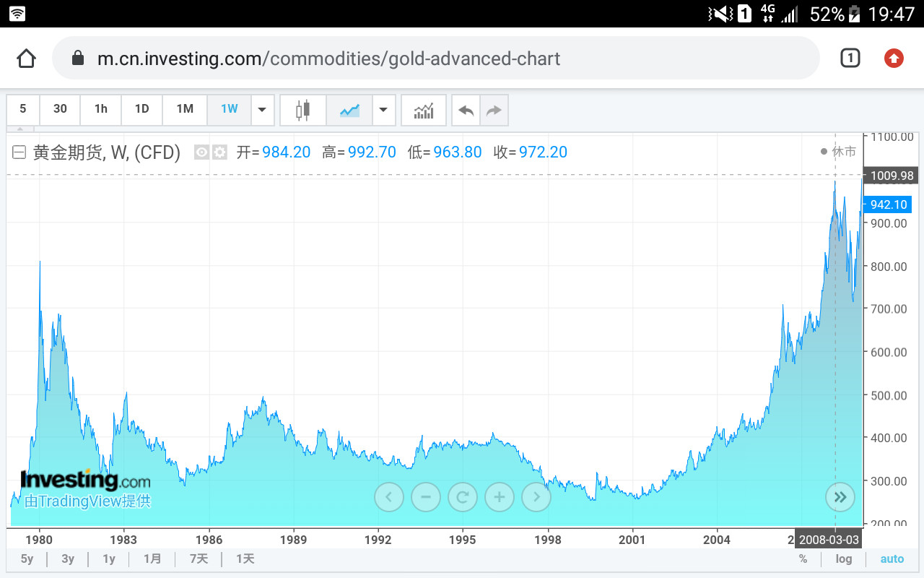924x578 pixels.
Task: Hide the gold futures series with eye icon
Action: [202, 152]
